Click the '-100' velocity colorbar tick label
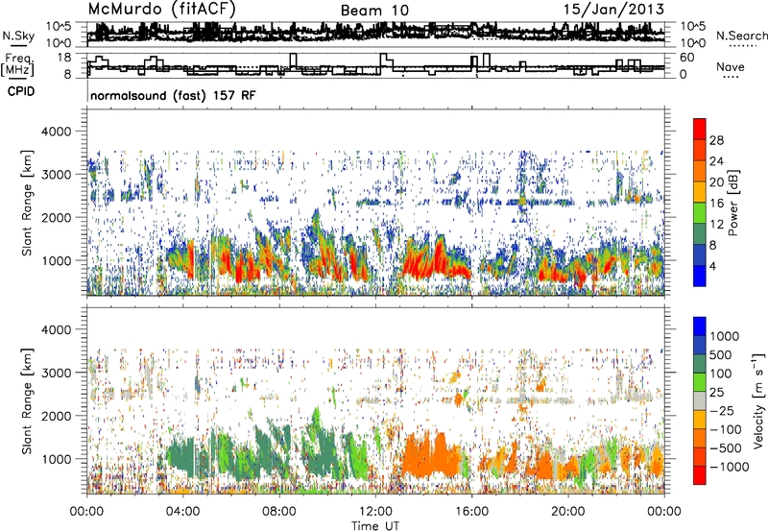This screenshot has height=532, width=768. point(726,429)
